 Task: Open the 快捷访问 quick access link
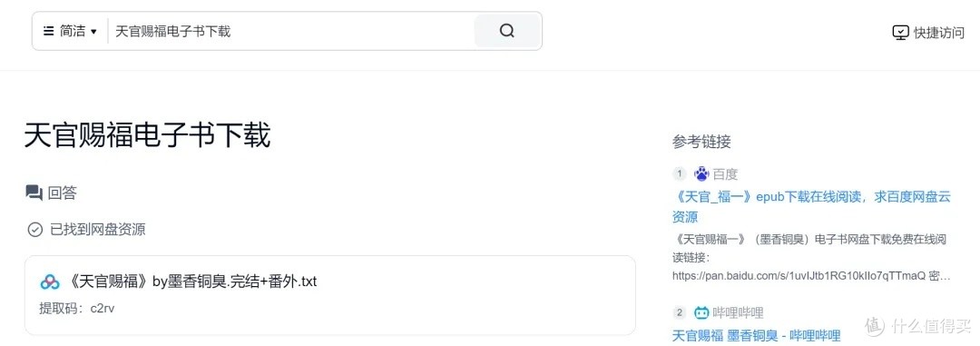(x=928, y=33)
